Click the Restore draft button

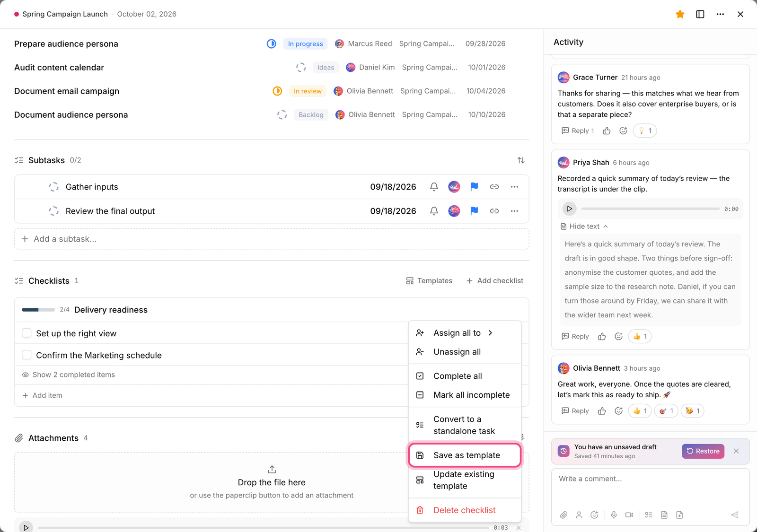pos(703,451)
